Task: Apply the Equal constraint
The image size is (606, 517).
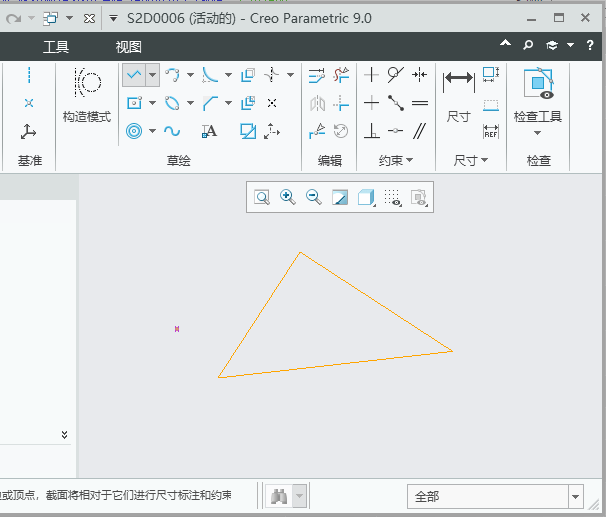Action: [x=420, y=103]
